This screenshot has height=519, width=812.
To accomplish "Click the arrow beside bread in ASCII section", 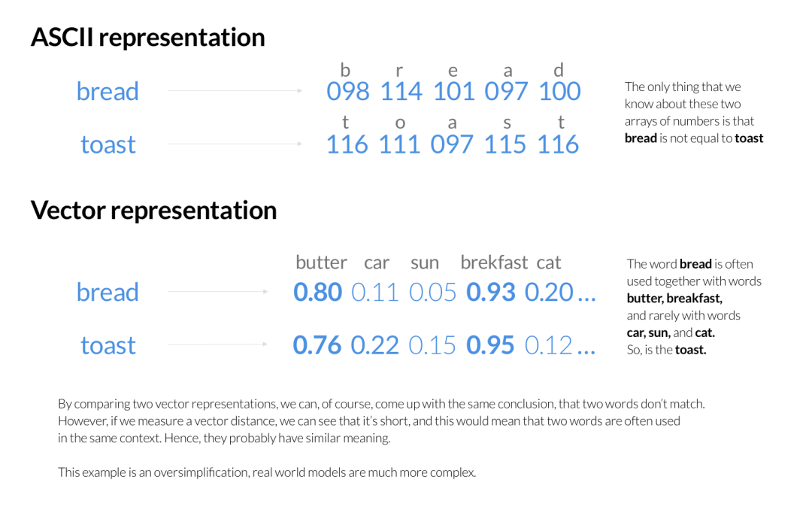I will click(x=235, y=91).
